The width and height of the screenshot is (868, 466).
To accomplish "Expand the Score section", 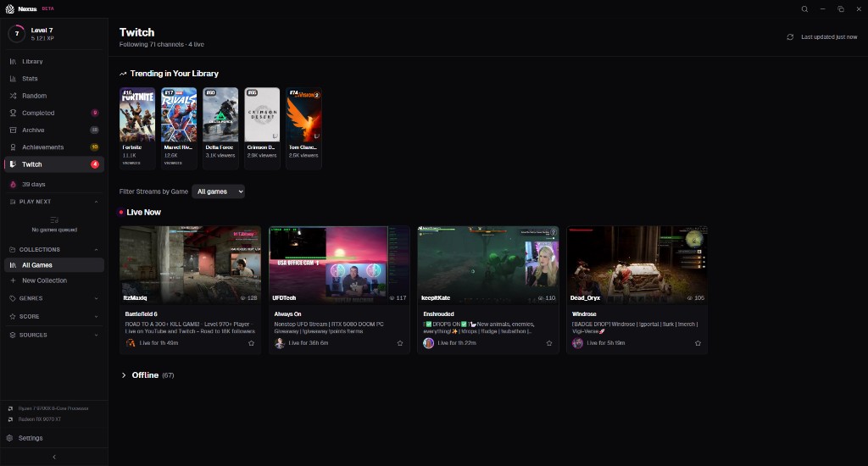I will point(53,317).
